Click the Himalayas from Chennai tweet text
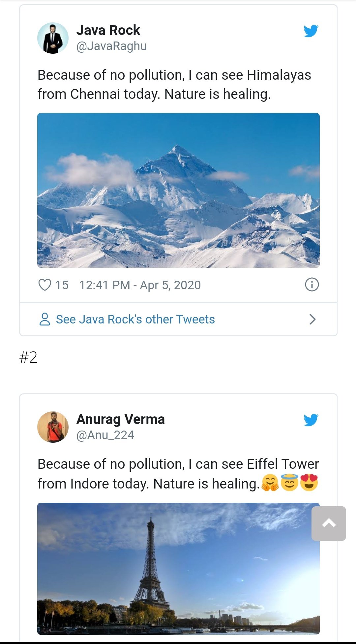The width and height of the screenshot is (356, 644). pyautogui.click(x=174, y=84)
